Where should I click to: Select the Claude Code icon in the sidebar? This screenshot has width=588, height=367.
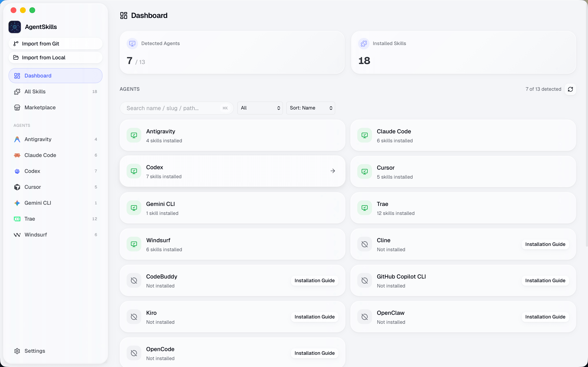click(17, 155)
